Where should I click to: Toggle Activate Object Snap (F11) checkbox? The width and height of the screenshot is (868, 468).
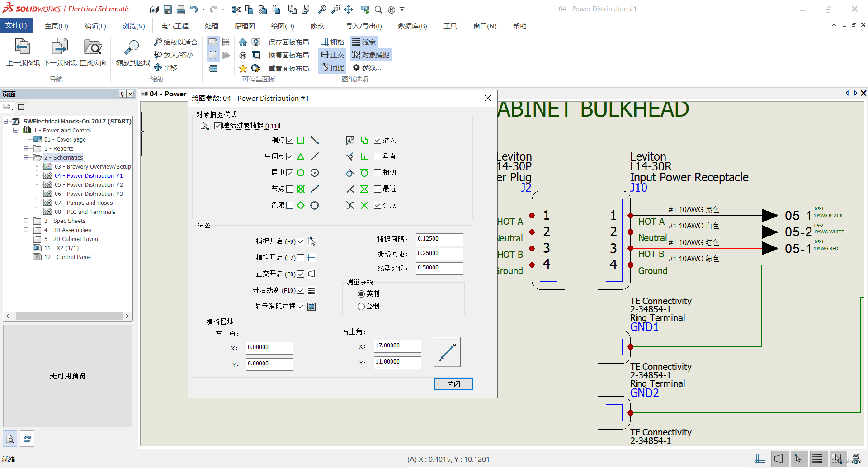218,126
